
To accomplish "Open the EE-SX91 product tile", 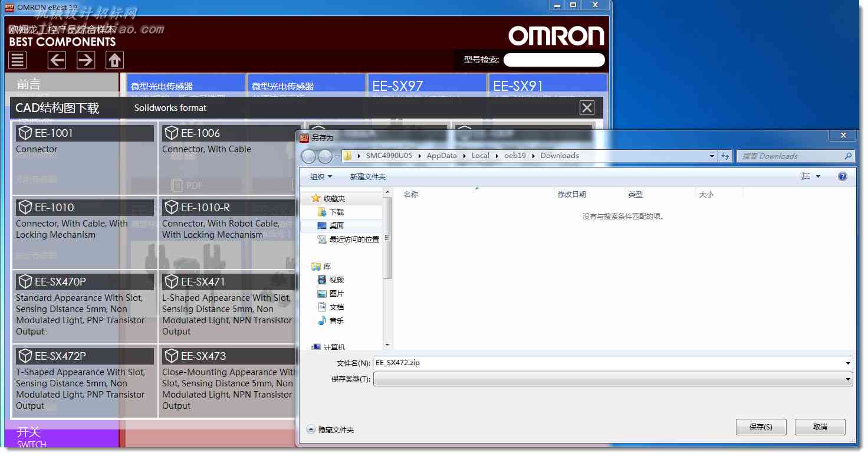I will click(x=548, y=86).
